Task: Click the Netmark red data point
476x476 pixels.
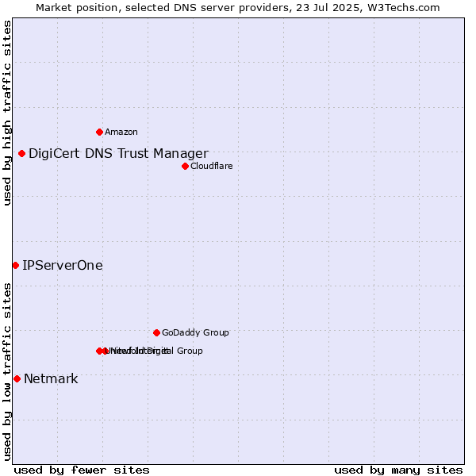Action: [17, 379]
